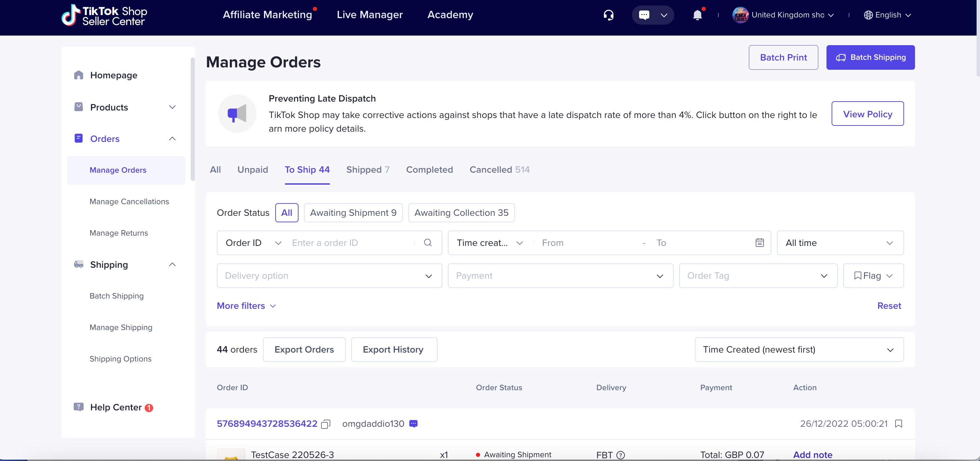
Task: Bookmark the order dated 26/12/2022
Action: pos(899,423)
